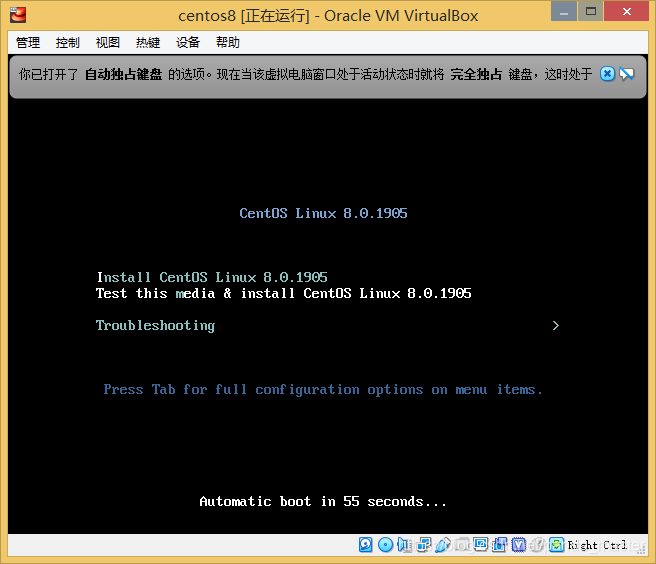Image resolution: width=656 pixels, height=564 pixels.
Task: Click the don't-show-again icon on the notification
Action: (x=627, y=74)
